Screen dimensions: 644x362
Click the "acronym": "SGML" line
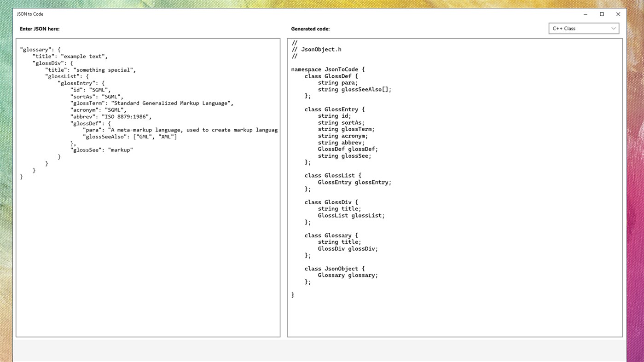(99, 110)
